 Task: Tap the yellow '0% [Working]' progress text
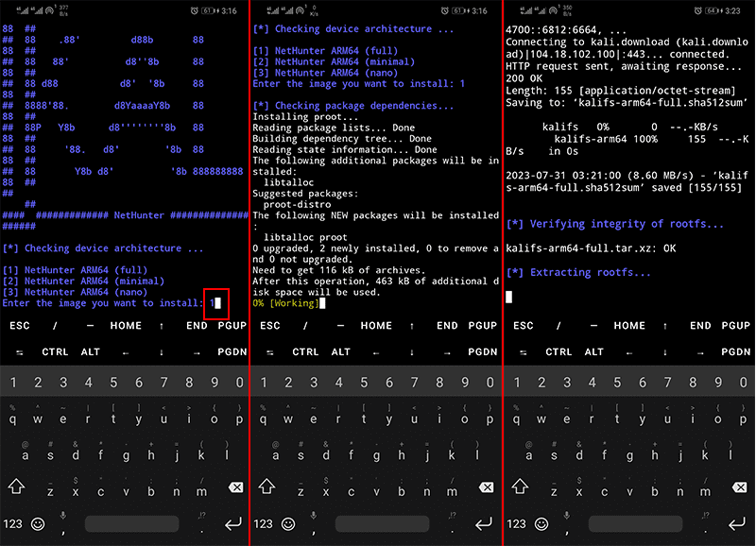coord(285,303)
